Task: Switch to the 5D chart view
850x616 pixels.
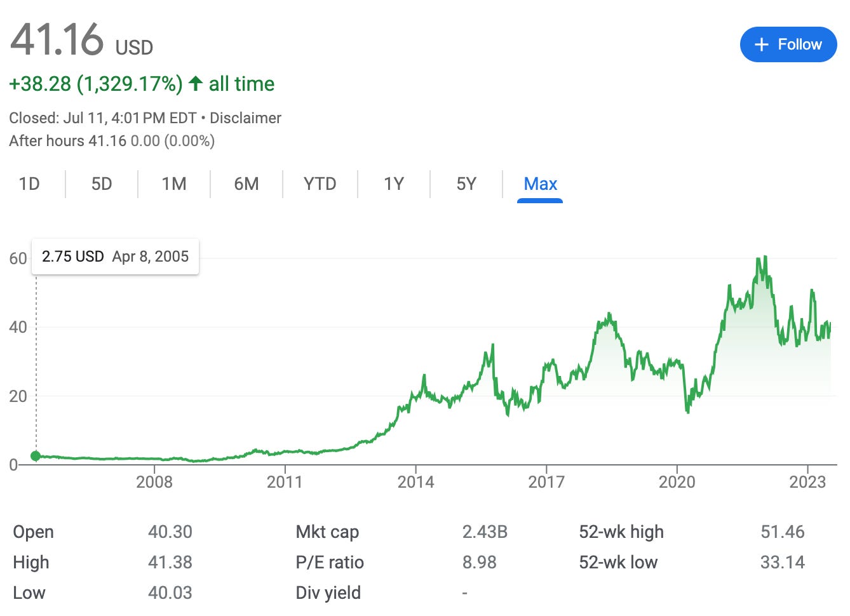Action: (x=101, y=184)
